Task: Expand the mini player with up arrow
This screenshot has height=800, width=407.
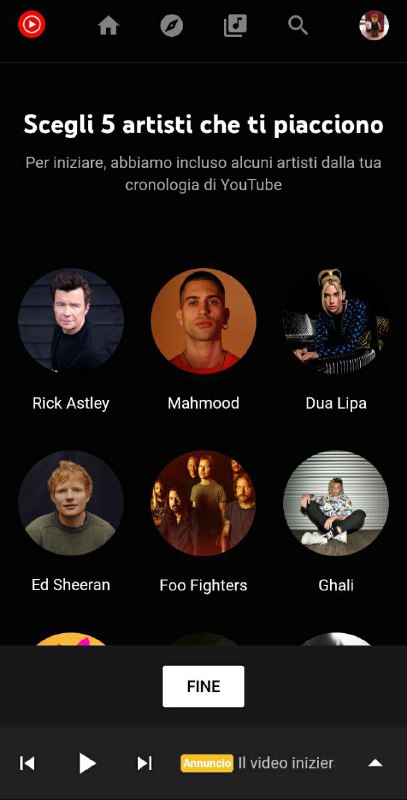Action: click(x=375, y=763)
